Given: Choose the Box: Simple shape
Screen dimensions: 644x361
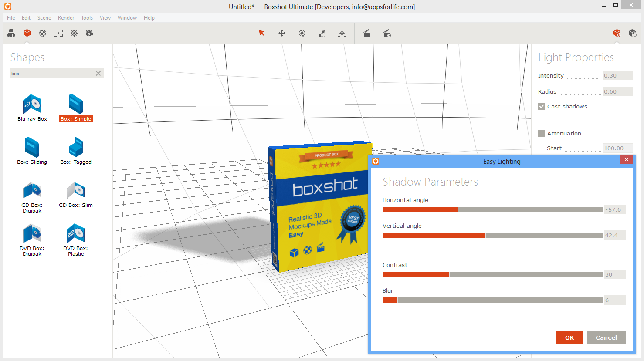Looking at the screenshot, I should click(76, 108).
